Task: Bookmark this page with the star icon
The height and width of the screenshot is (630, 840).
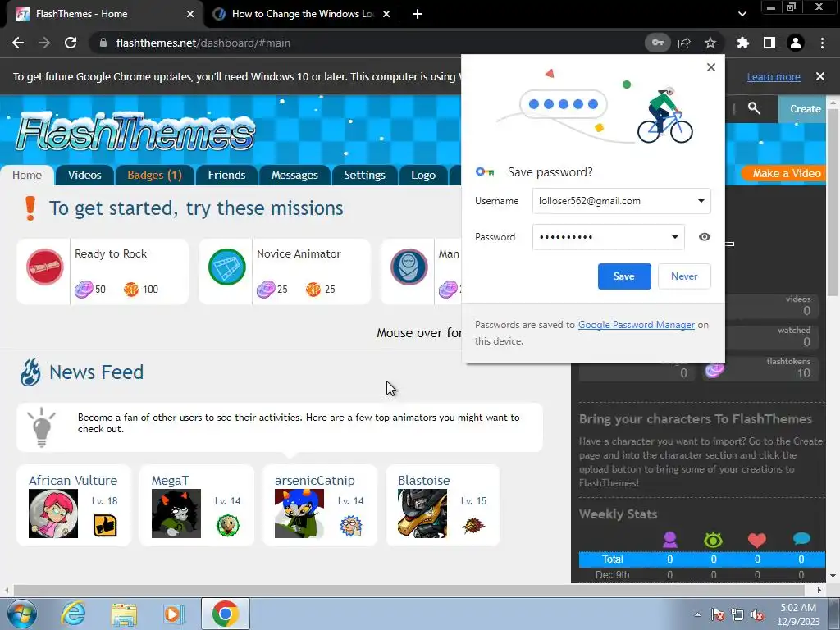Action: point(710,43)
